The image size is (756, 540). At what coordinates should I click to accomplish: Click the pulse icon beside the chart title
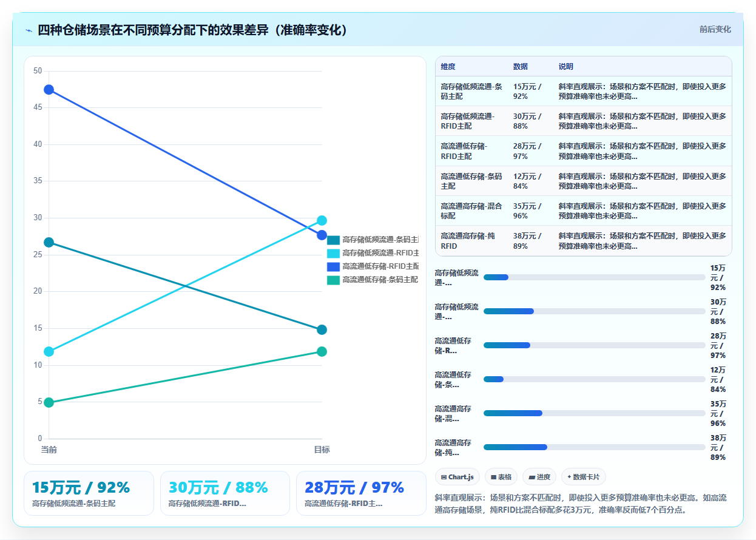[29, 30]
